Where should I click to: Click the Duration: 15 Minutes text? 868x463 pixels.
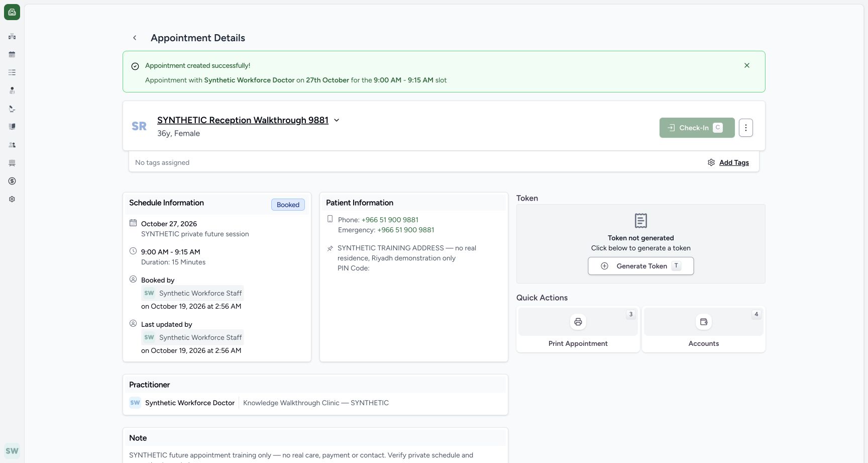point(173,262)
